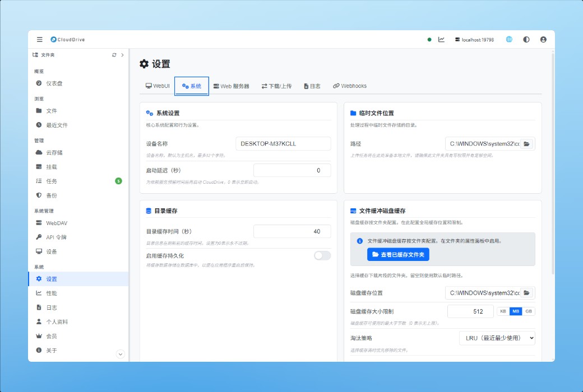Edit the 设备名称 device name field
Viewport: 583px width, 392px height.
tap(283, 144)
